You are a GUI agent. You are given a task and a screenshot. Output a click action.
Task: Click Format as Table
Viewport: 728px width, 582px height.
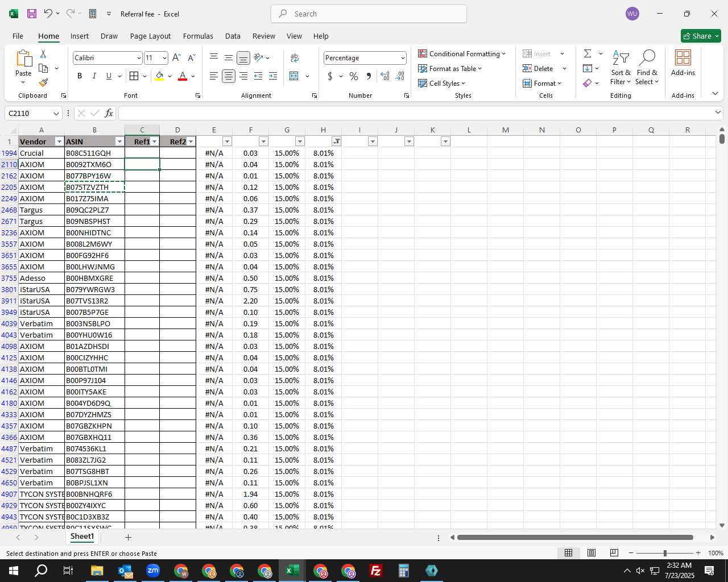coord(450,68)
